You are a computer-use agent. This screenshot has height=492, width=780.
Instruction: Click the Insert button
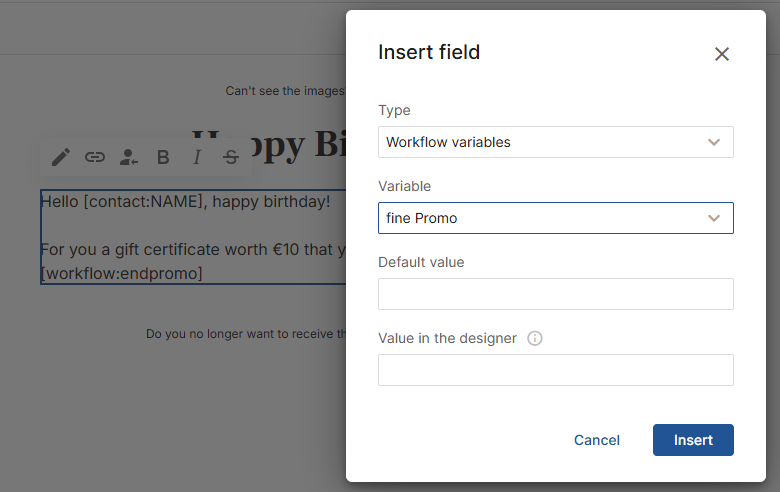(x=693, y=440)
